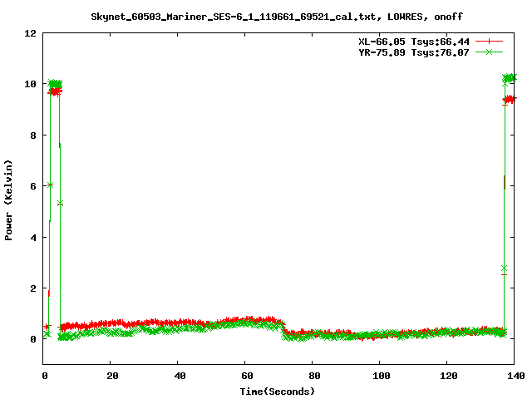
Task: Select the YR-75.89 Tsys:76.07 legend entry
Action: pos(414,52)
